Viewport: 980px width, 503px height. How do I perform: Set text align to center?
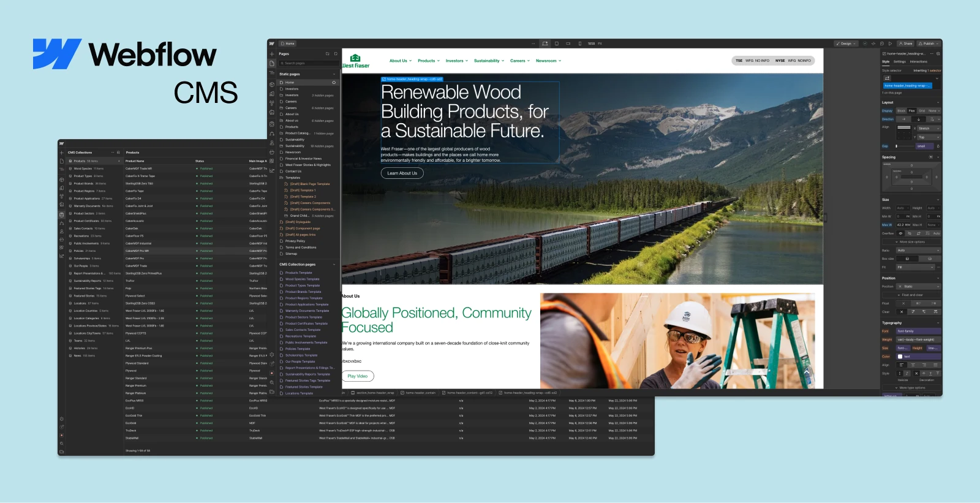click(x=913, y=365)
